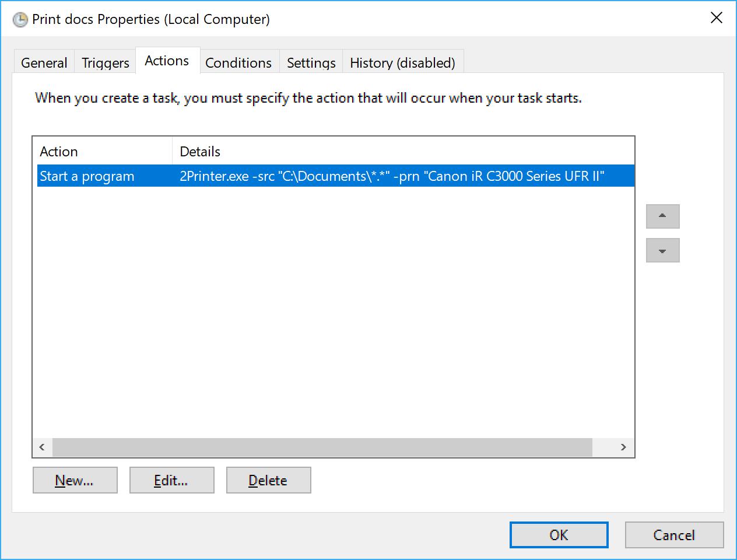Click the horizontal scrollbar track in actions list
737x560 pixels.
(x=322, y=447)
